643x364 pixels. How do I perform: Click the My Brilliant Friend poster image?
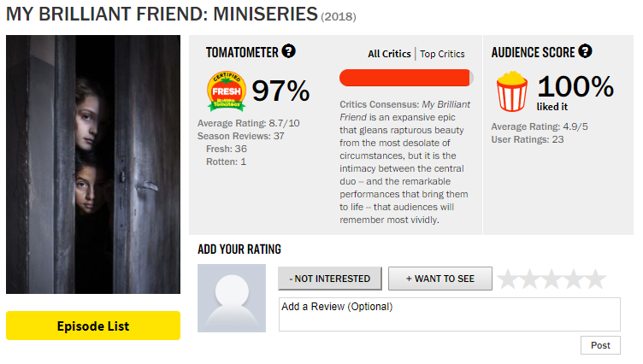[x=93, y=165]
